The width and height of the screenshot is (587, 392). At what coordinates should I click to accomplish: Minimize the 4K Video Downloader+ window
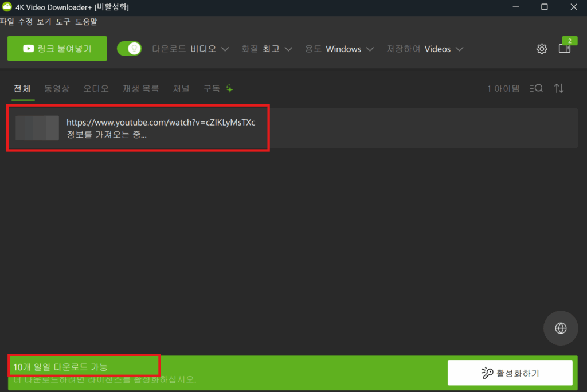516,7
